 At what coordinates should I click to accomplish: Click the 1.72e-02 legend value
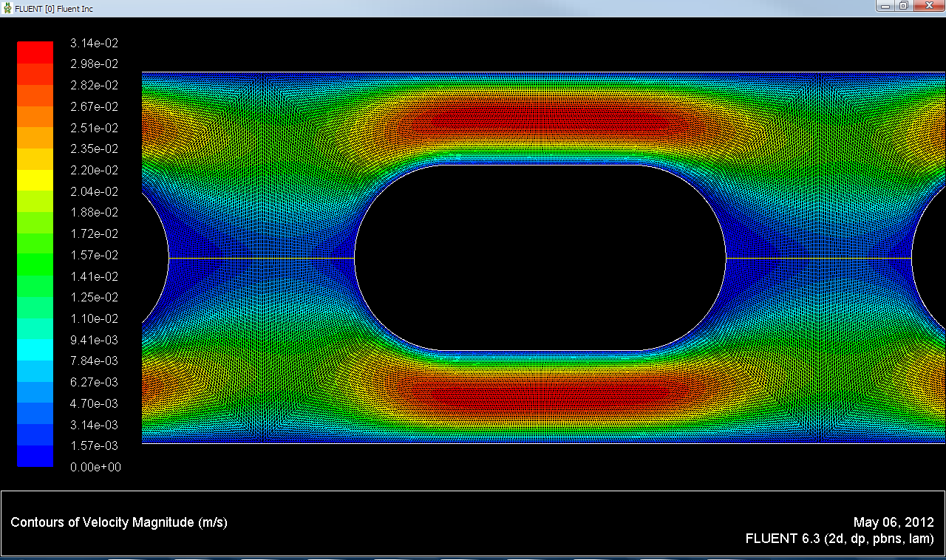[95, 233]
